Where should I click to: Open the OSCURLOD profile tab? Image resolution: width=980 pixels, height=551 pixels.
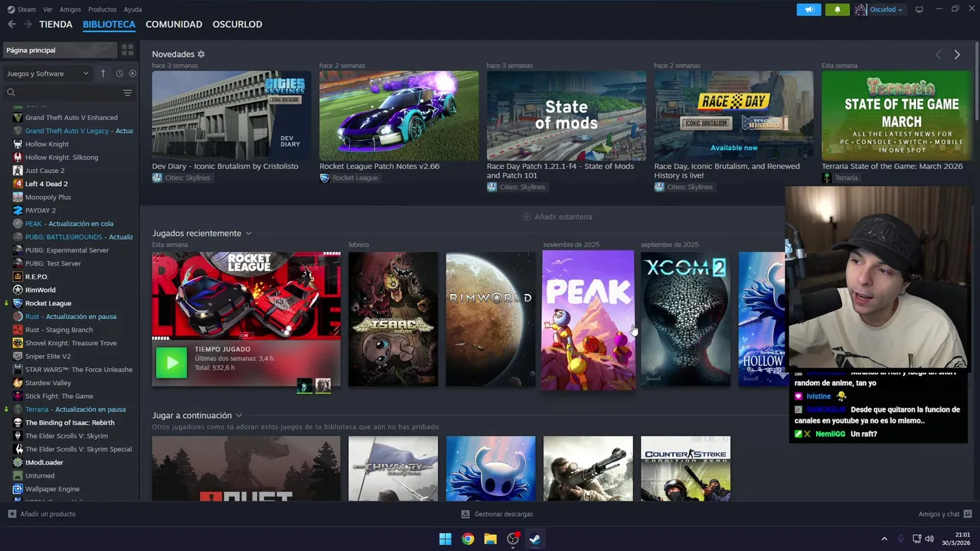coord(237,24)
